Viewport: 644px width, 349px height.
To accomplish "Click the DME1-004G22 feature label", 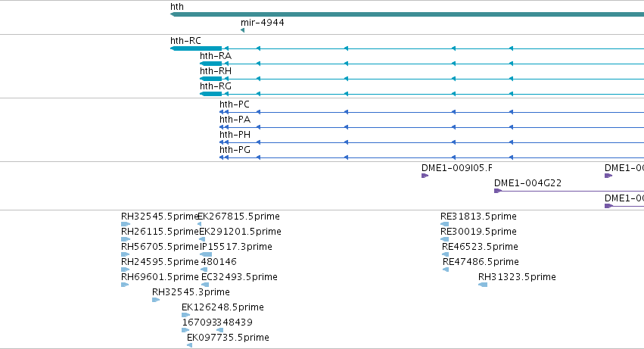I will coord(527,183).
